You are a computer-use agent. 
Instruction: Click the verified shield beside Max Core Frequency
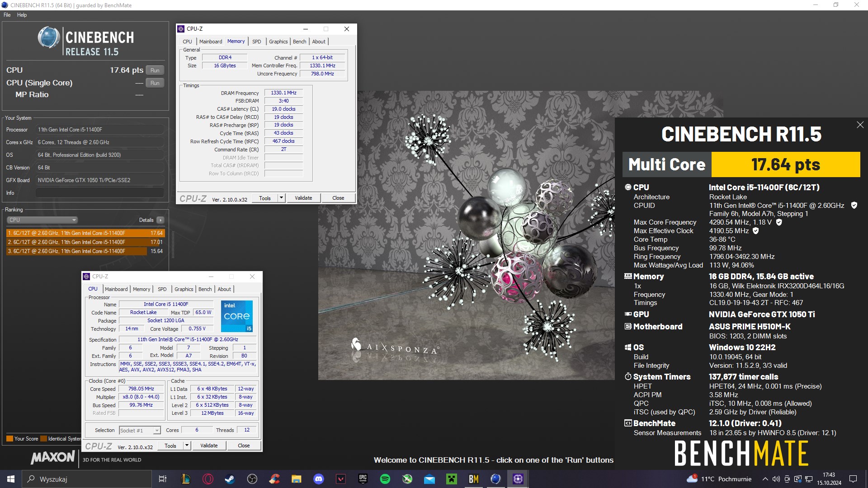(x=779, y=222)
